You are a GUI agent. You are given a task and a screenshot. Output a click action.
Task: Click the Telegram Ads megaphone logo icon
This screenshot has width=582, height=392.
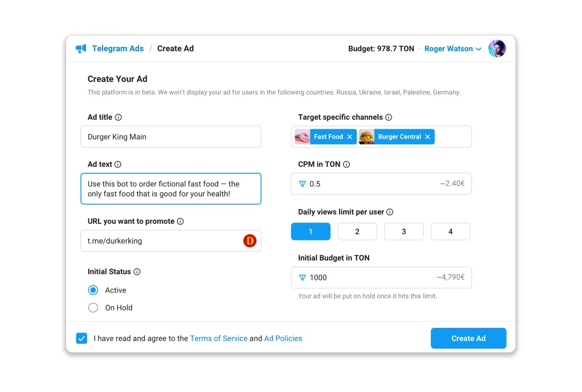click(x=81, y=48)
